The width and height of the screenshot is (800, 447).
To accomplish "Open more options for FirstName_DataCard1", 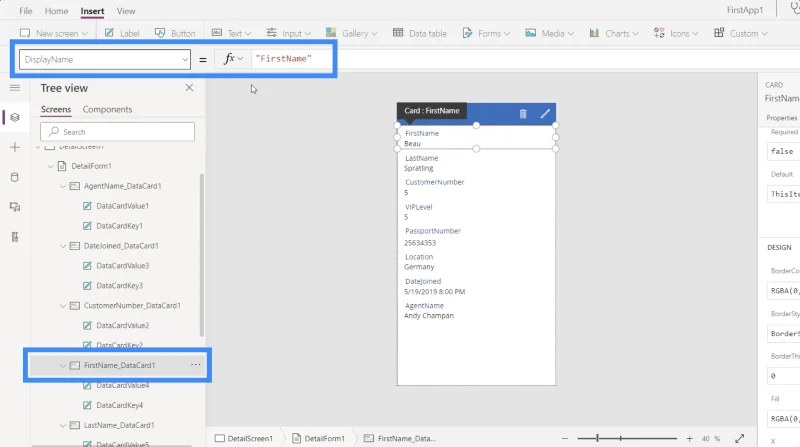I will (x=195, y=365).
